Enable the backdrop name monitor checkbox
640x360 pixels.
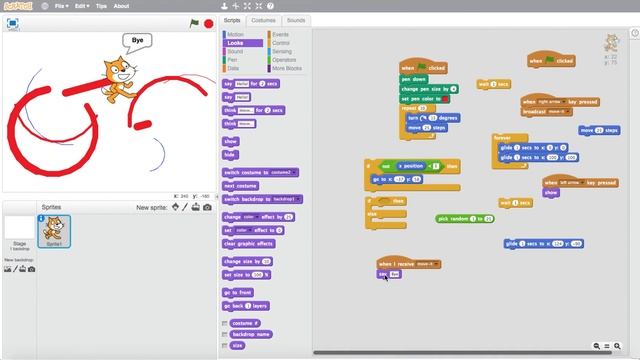(x=224, y=334)
